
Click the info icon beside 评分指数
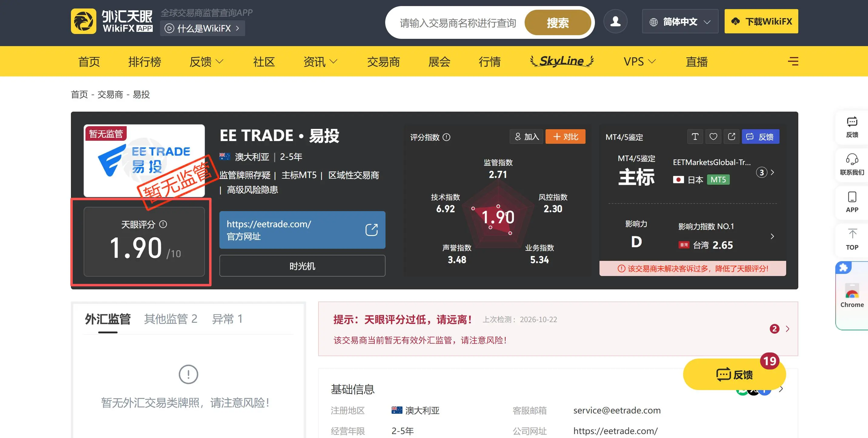(446, 137)
